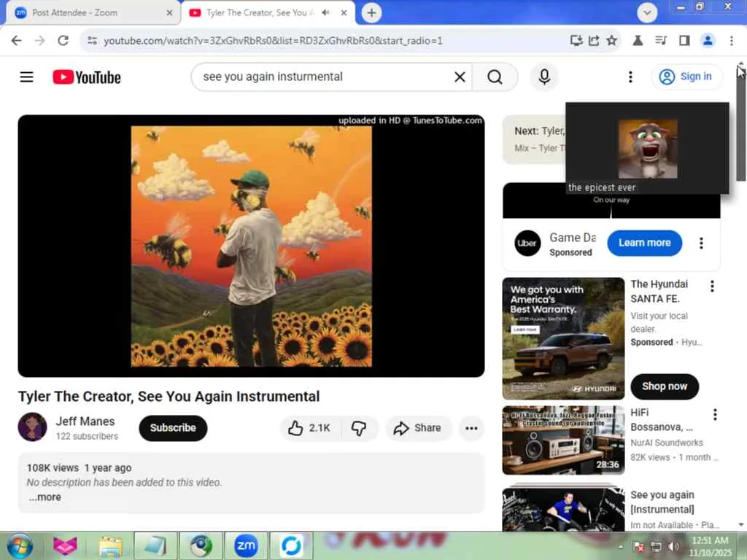Select the Tyler The Creator YouTube tab

[259, 13]
